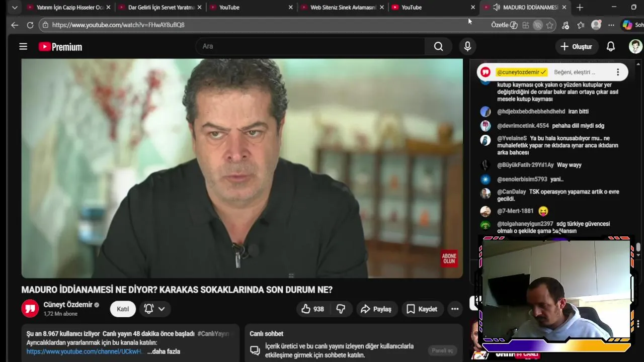Click @senolerbisim5793 username in chat
Image resolution: width=644 pixels, height=362 pixels.
(522, 179)
